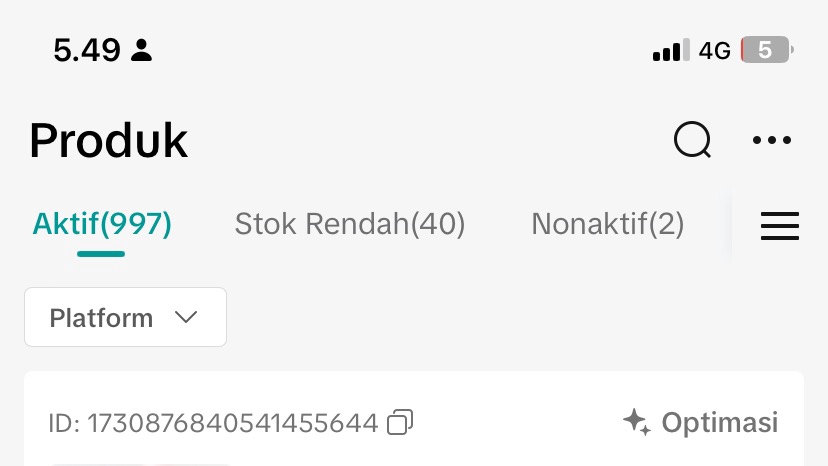This screenshot has height=466, width=828.
Task: Tap the battery indicator in status bar
Action: point(767,50)
